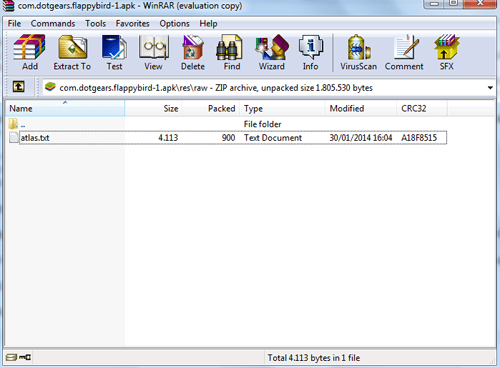This screenshot has width=500, height=368.
Task: Show archive Info
Action: 310,52
